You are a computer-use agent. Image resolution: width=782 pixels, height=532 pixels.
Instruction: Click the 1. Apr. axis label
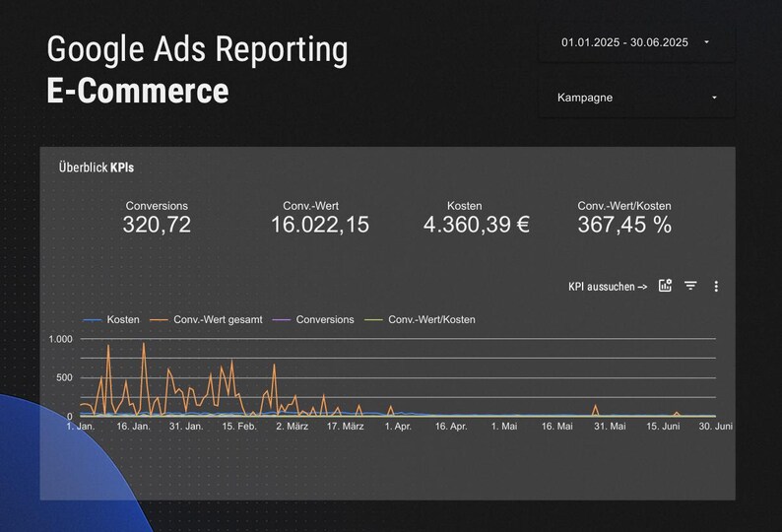click(x=398, y=427)
